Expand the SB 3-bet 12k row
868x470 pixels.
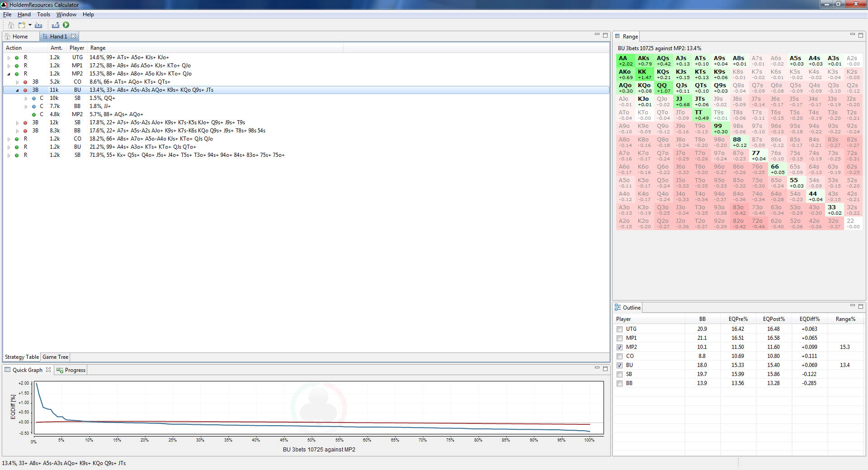[17, 123]
